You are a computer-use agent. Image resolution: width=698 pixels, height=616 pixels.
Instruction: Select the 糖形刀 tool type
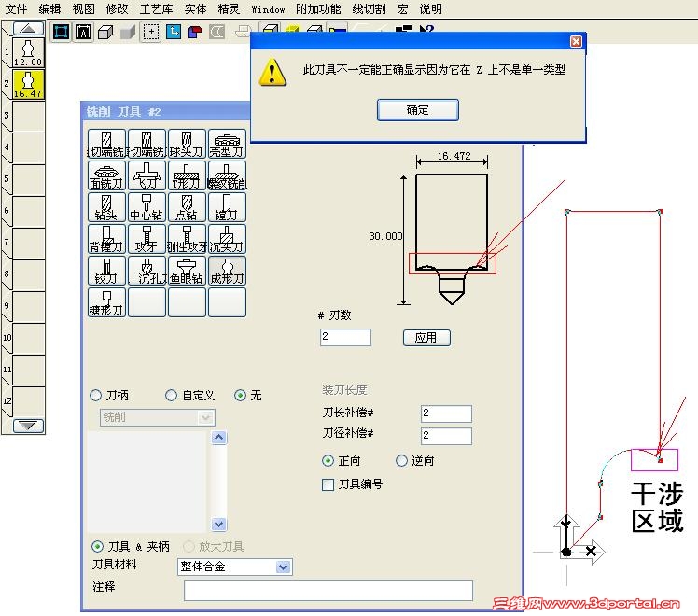(x=106, y=302)
